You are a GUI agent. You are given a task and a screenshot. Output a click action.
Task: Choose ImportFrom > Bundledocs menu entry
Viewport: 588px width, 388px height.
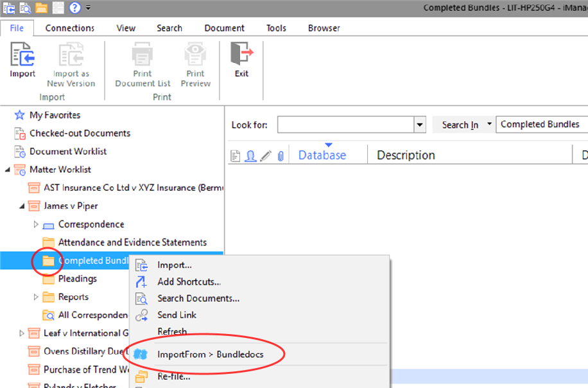(259, 354)
